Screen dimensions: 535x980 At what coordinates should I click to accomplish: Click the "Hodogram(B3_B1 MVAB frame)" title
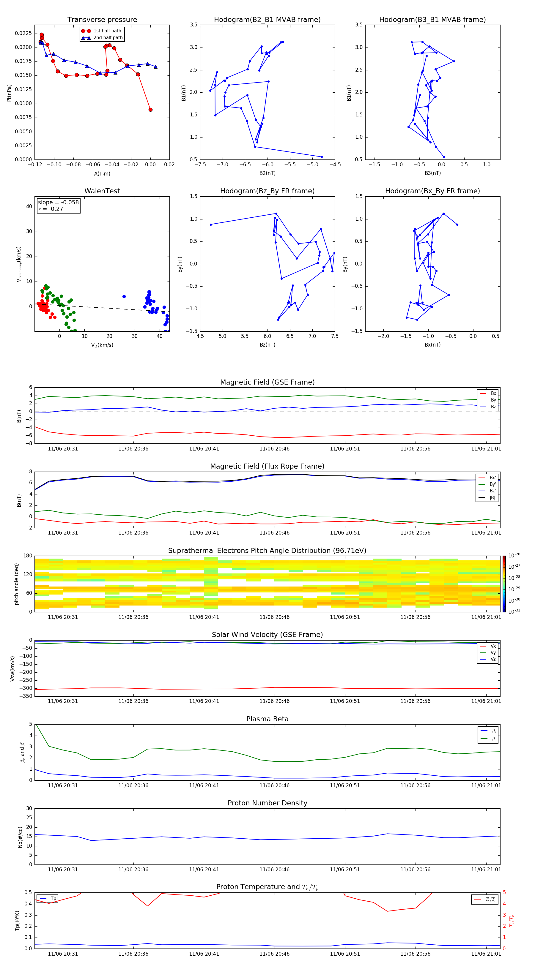(432, 20)
